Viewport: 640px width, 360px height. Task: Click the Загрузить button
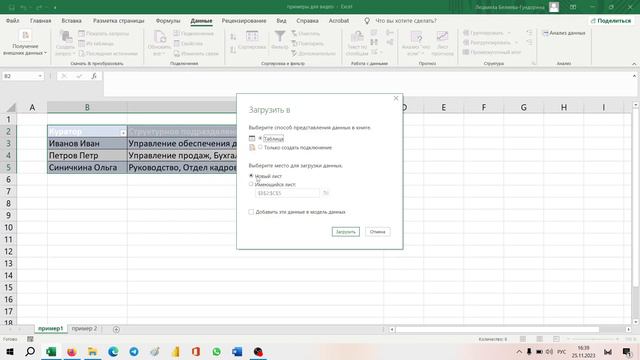(x=346, y=232)
